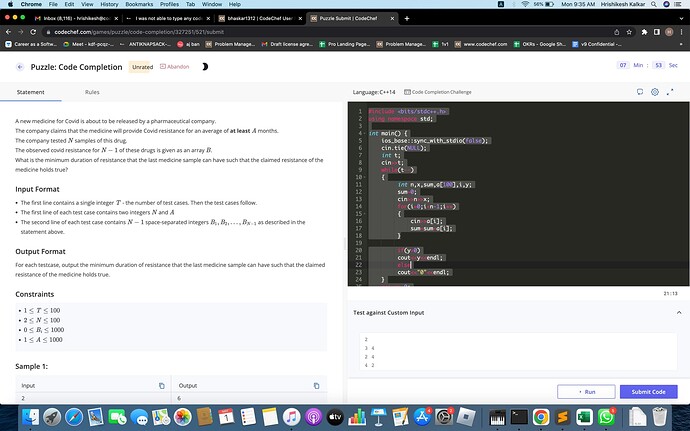Image resolution: width=690 pixels, height=431 pixels.
Task: Click the Run button
Action: click(586, 392)
